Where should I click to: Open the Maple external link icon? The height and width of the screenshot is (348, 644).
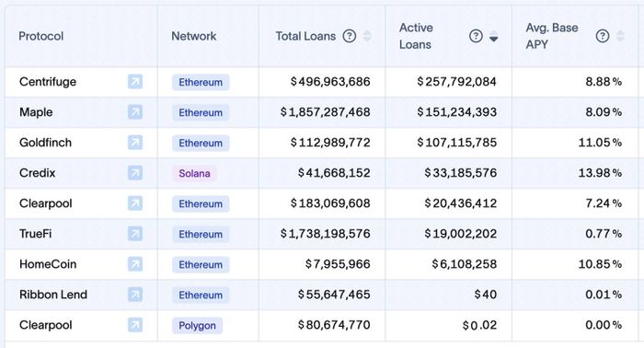pyautogui.click(x=135, y=112)
